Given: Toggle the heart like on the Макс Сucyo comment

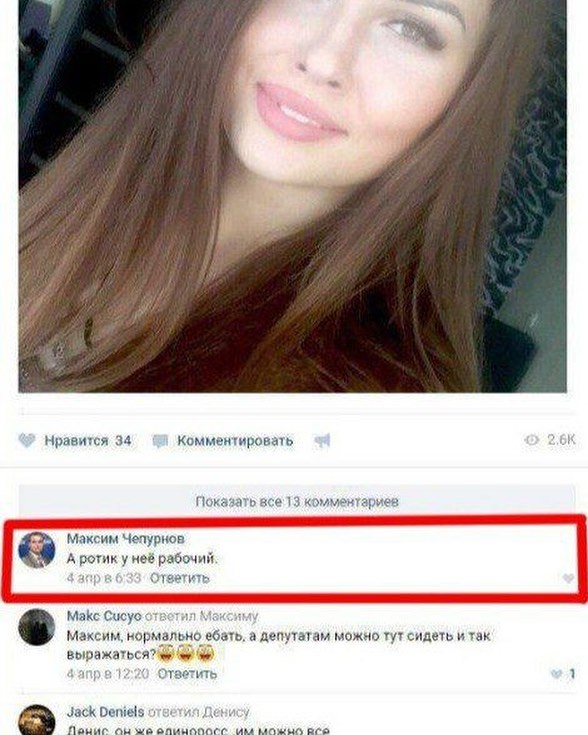Looking at the screenshot, I should 557,674.
